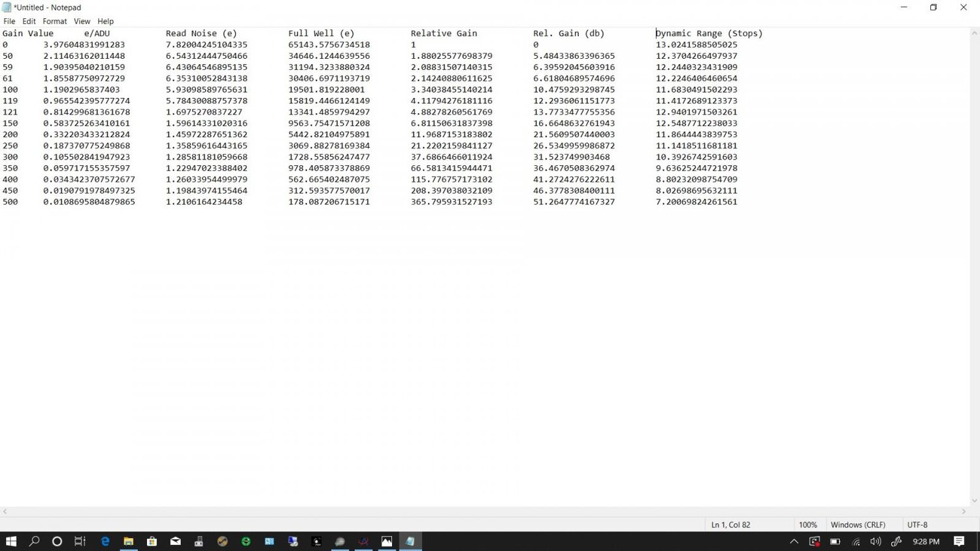Click the value 13.0241588505025

click(696, 44)
